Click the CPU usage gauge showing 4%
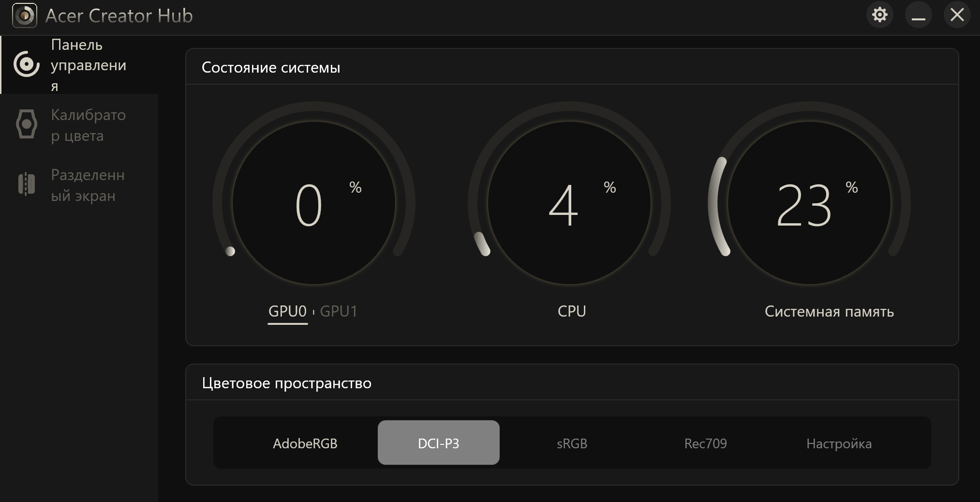The width and height of the screenshot is (980, 502). pyautogui.click(x=569, y=203)
